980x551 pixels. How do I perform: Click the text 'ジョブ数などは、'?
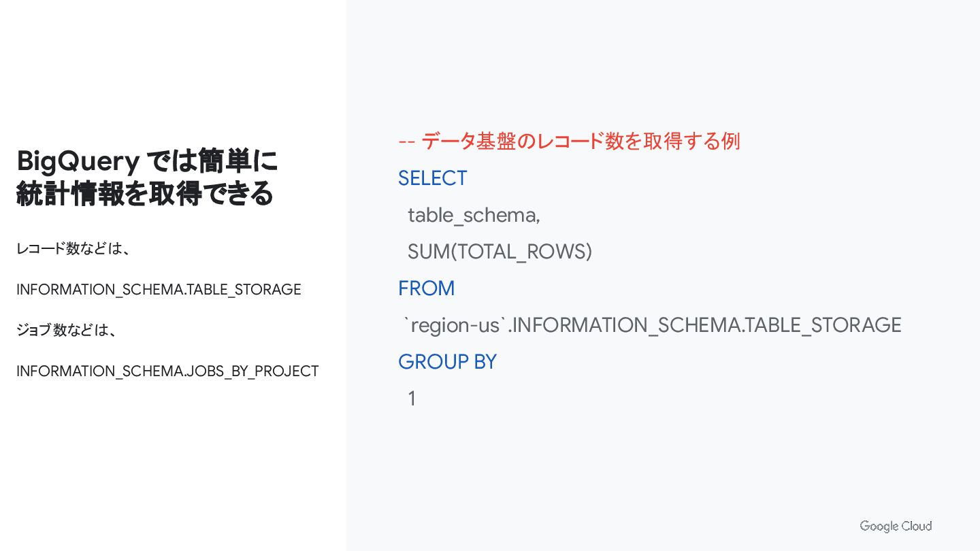(67, 331)
